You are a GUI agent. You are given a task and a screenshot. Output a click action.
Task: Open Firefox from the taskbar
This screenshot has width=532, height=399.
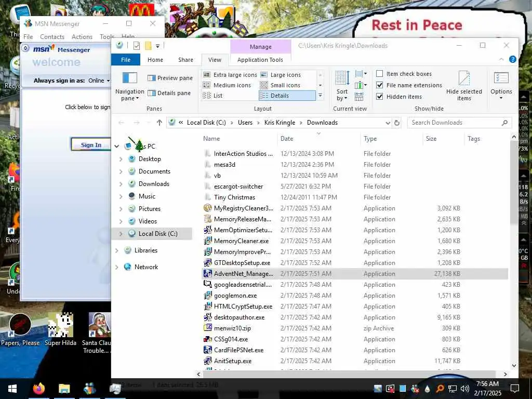(x=39, y=388)
